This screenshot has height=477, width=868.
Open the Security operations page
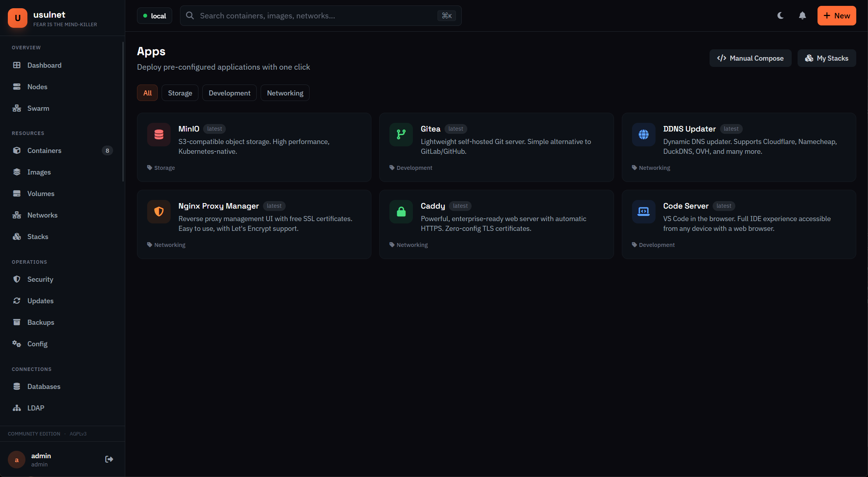pyautogui.click(x=40, y=279)
